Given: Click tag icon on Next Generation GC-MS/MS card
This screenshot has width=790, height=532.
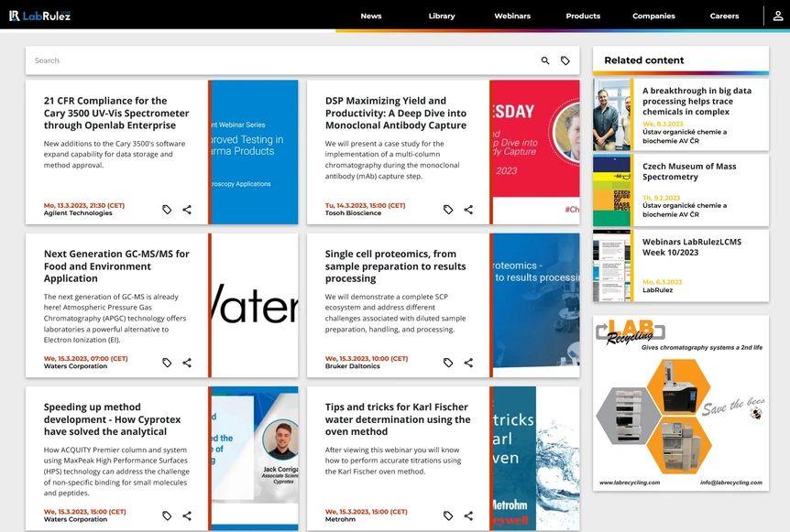Looking at the screenshot, I should [167, 363].
